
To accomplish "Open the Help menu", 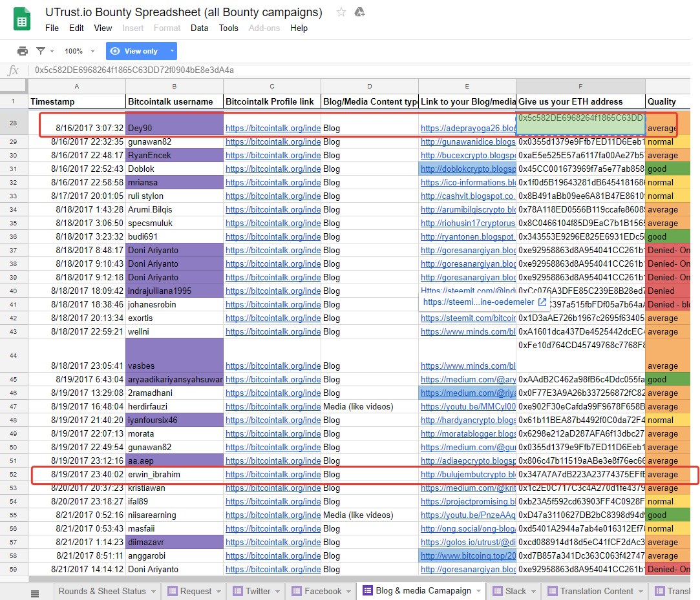I will [x=299, y=28].
